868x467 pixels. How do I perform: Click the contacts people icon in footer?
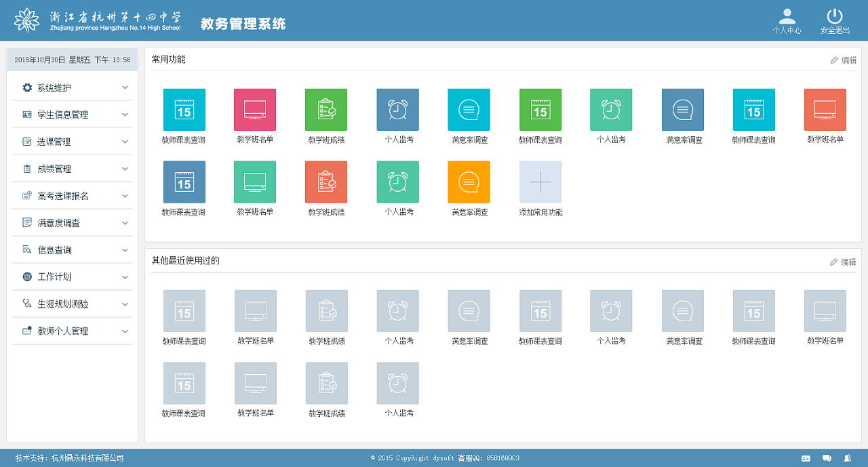tap(847, 458)
